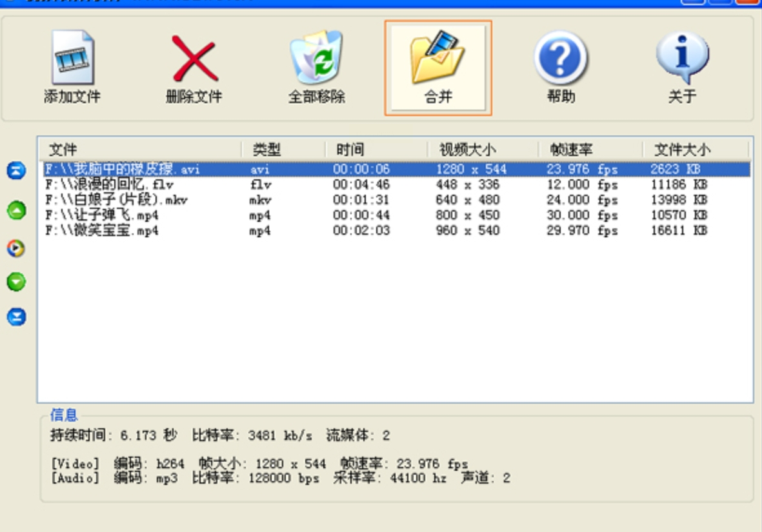Click the red X 删除文件 icon

194,58
